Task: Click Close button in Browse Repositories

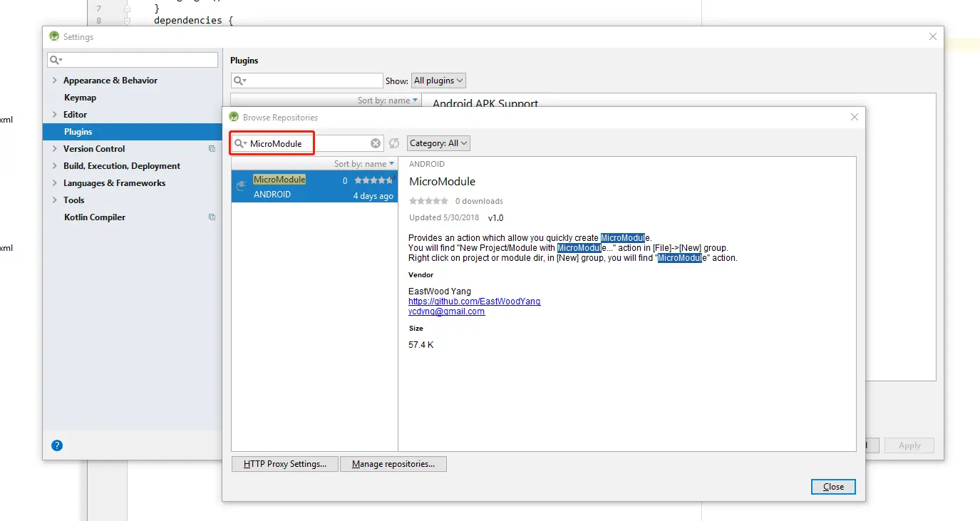Action: (833, 487)
